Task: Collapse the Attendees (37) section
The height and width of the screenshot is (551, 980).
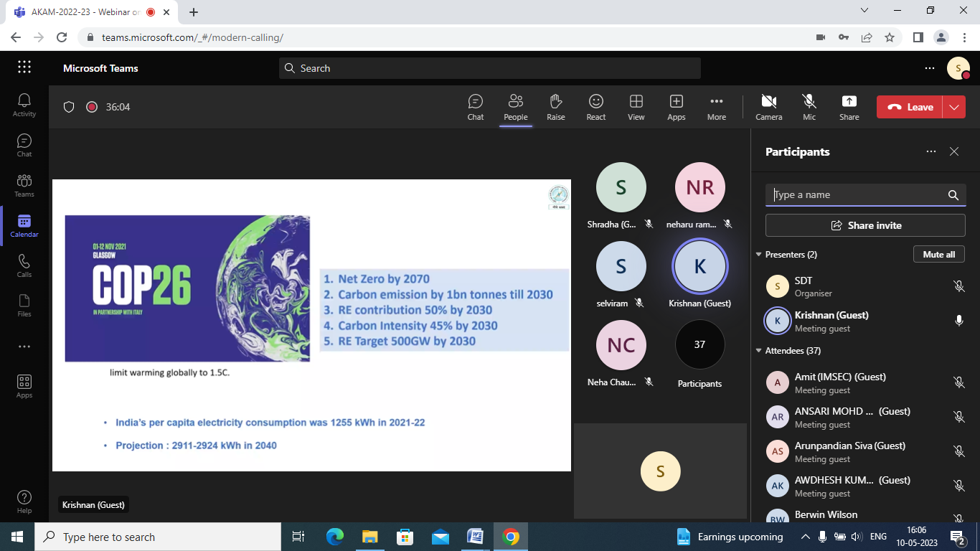Action: [x=759, y=351]
